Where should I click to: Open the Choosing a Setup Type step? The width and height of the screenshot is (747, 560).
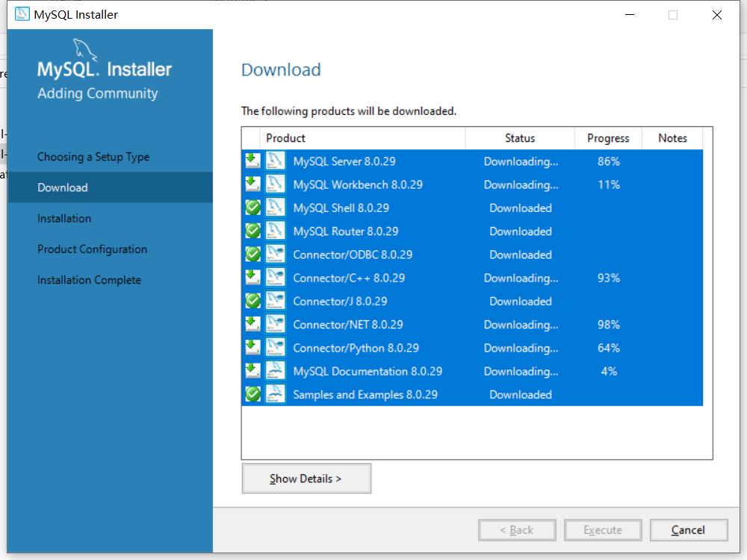pos(93,157)
